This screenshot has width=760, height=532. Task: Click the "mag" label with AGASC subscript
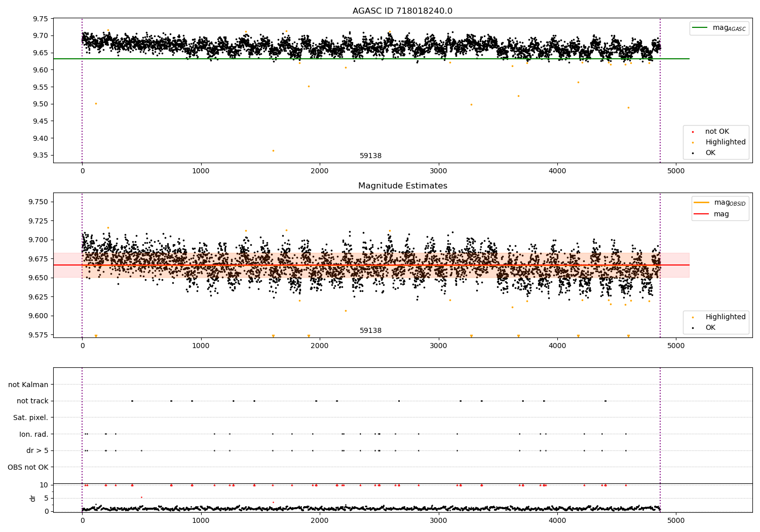(x=729, y=28)
